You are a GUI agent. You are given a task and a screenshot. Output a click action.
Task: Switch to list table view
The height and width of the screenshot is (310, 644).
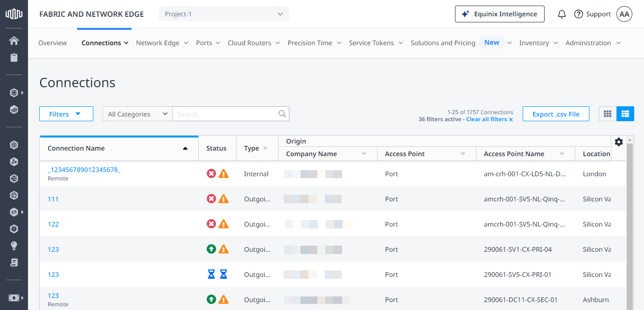[625, 114]
